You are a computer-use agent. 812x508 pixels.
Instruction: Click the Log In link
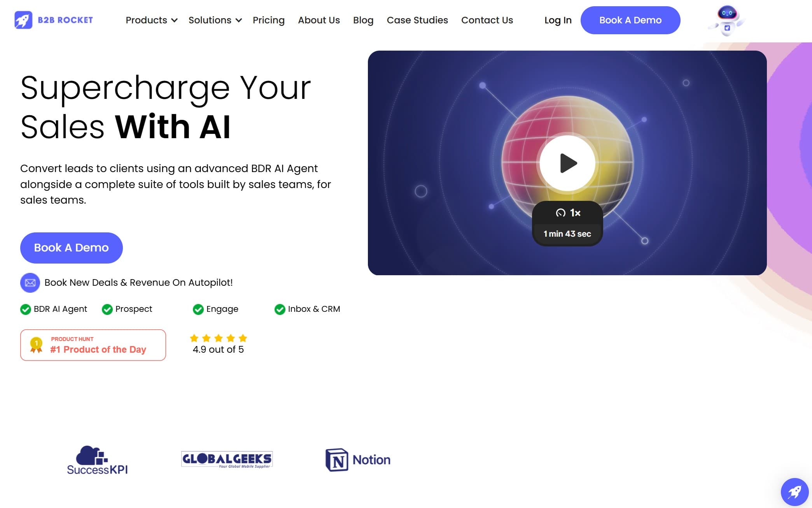coord(558,20)
